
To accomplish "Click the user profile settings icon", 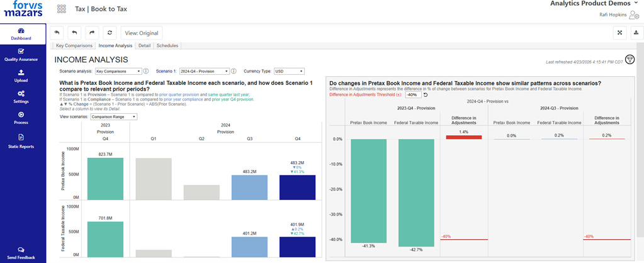I will tap(634, 14).
